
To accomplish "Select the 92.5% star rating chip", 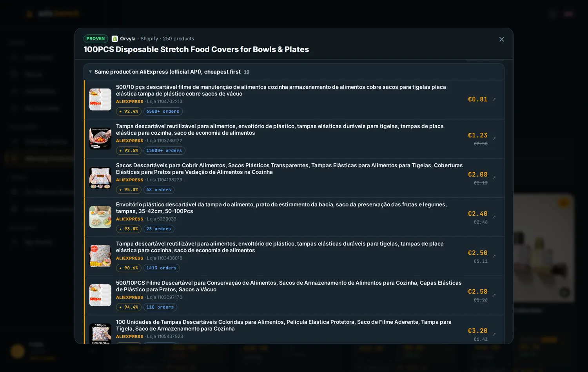I will coord(129,151).
